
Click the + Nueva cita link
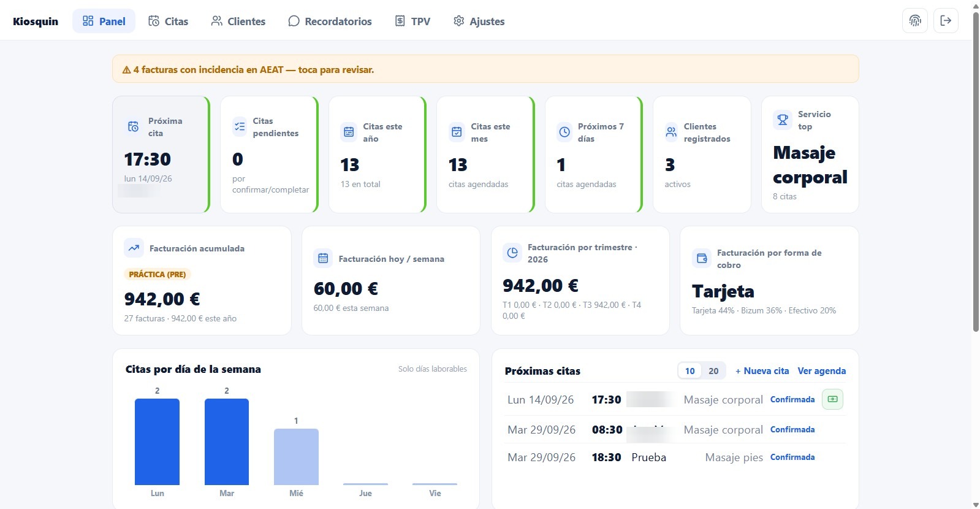(x=762, y=371)
